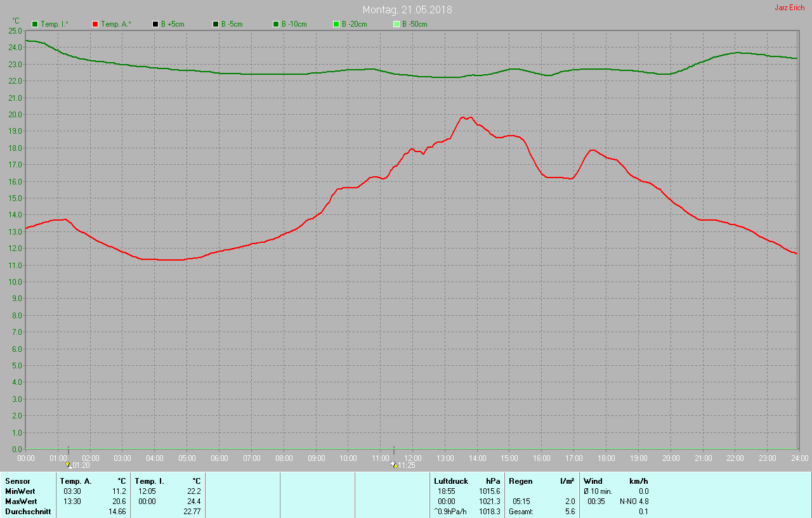Click the 18:00 x-axis tick label
812x518 pixels.
[606, 458]
